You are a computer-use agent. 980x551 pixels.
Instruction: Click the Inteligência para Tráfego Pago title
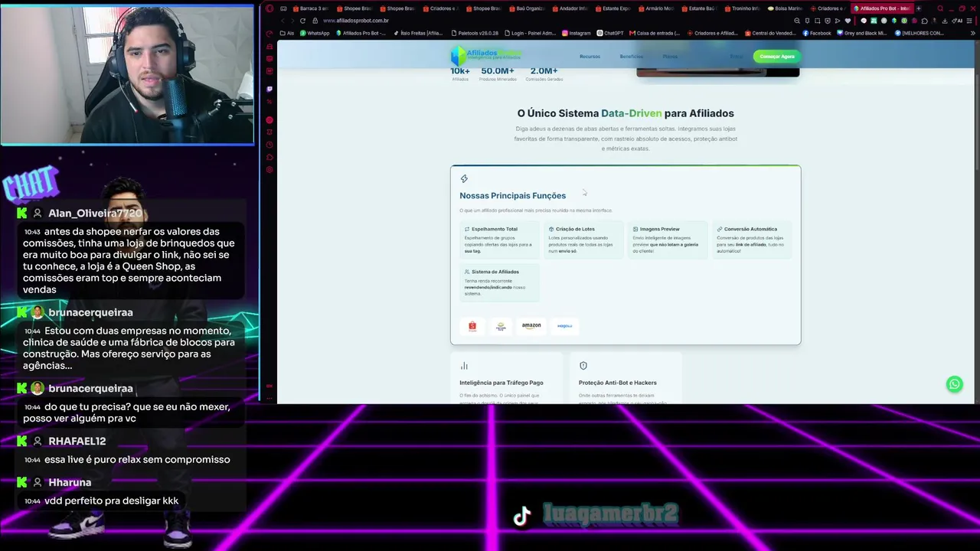[501, 383]
